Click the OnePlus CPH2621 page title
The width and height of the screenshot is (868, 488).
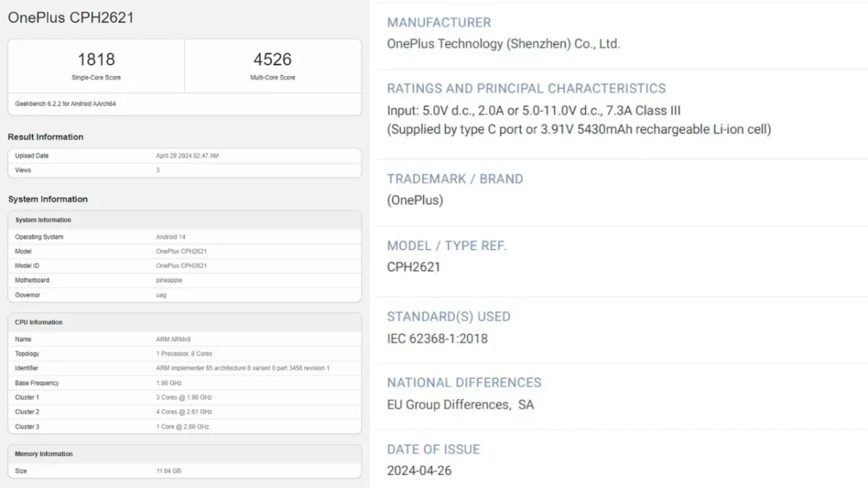coord(71,18)
